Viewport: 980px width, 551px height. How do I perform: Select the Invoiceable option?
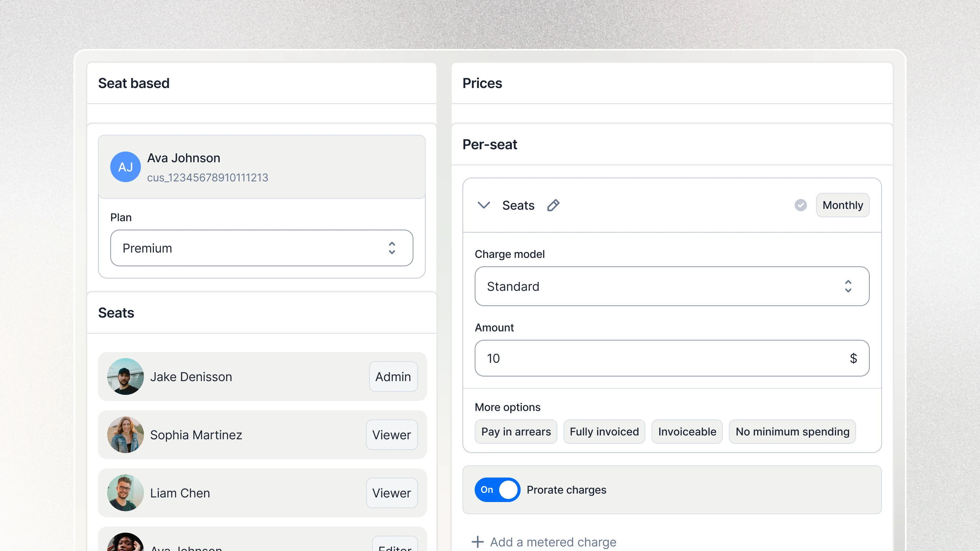tap(687, 432)
